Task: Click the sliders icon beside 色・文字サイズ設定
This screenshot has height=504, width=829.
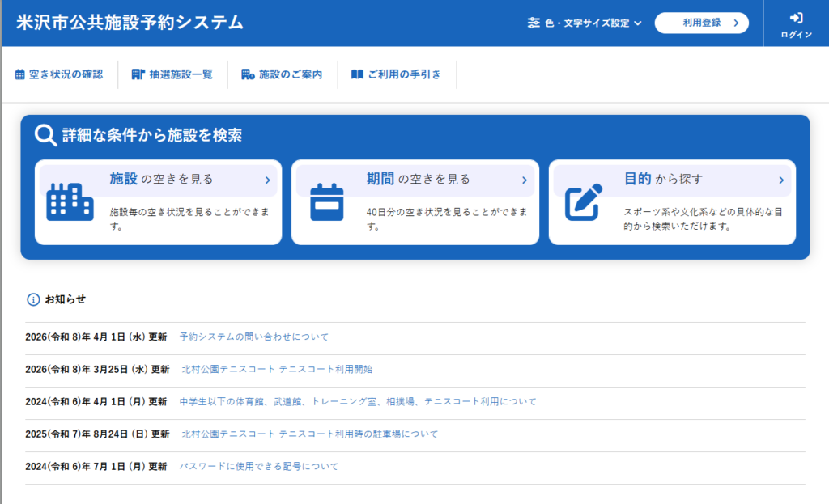Action: point(533,23)
